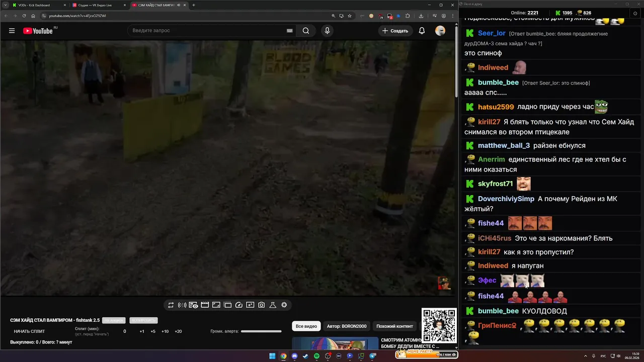644x362 pixels.
Task: Open Spotify from the taskbar
Action: pyautogui.click(x=316, y=356)
